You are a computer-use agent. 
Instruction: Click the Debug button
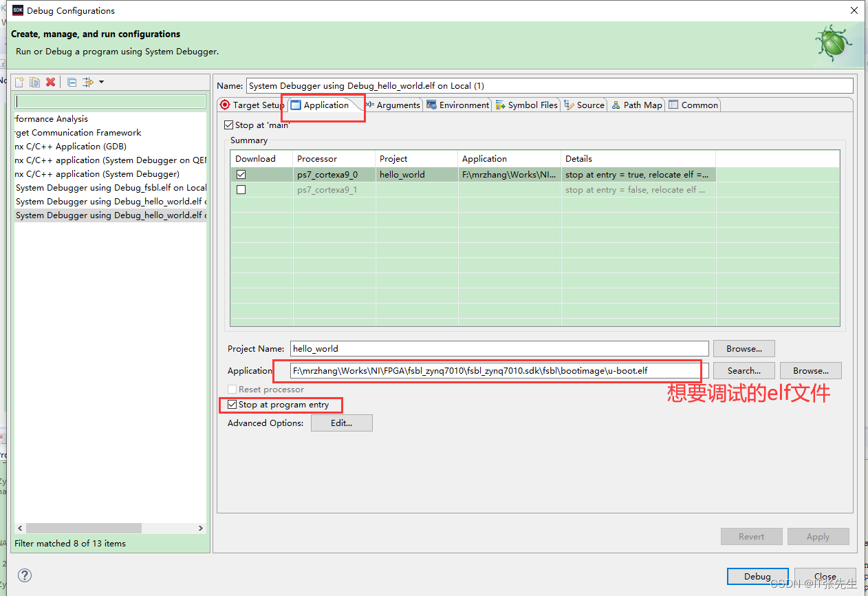[757, 577]
